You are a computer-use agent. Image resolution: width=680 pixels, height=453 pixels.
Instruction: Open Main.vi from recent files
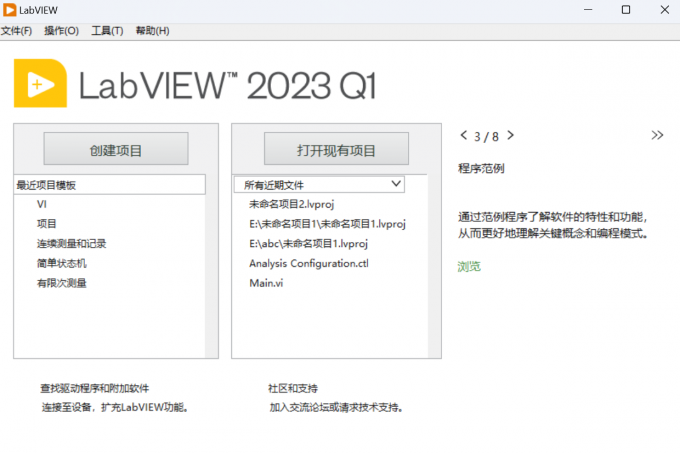point(266,283)
